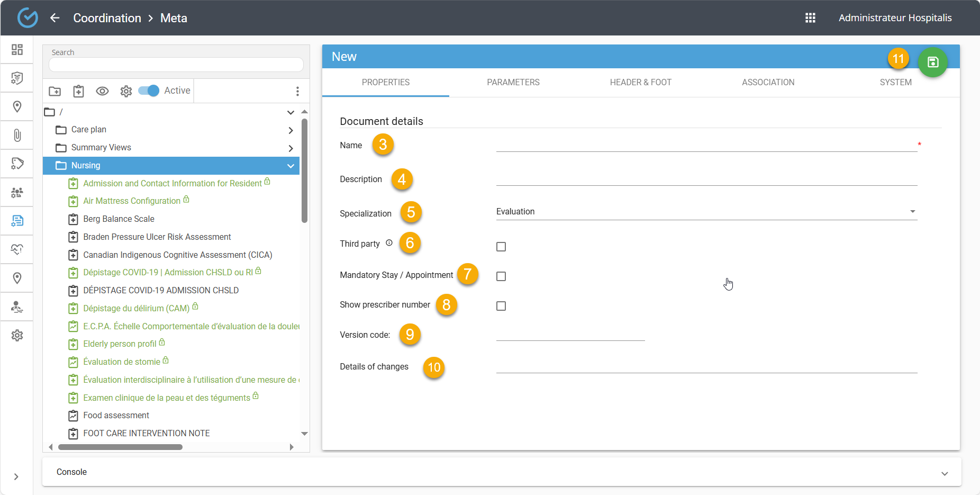Image resolution: width=980 pixels, height=495 pixels.
Task: Toggle the Active switch
Action: pos(149,91)
